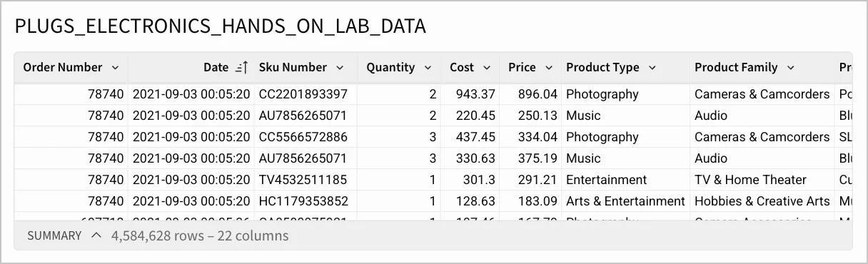Image resolution: width=868 pixels, height=264 pixels.
Task: Select the Product Family header label
Action: pyautogui.click(x=736, y=68)
